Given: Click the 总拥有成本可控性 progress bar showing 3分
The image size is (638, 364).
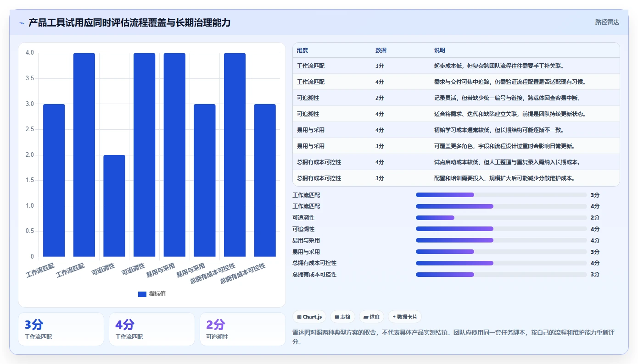Looking at the screenshot, I should [x=501, y=275].
